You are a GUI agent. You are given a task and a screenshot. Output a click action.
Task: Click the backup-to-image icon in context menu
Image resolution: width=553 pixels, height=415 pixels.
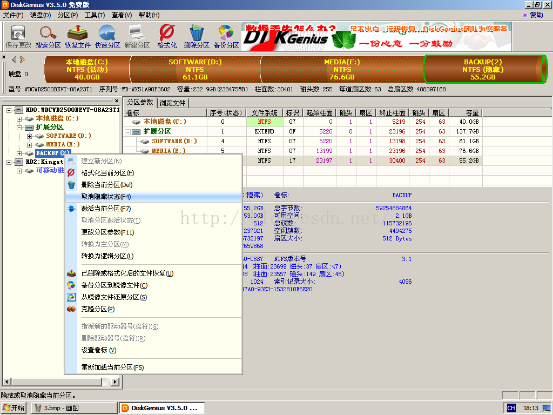71,285
